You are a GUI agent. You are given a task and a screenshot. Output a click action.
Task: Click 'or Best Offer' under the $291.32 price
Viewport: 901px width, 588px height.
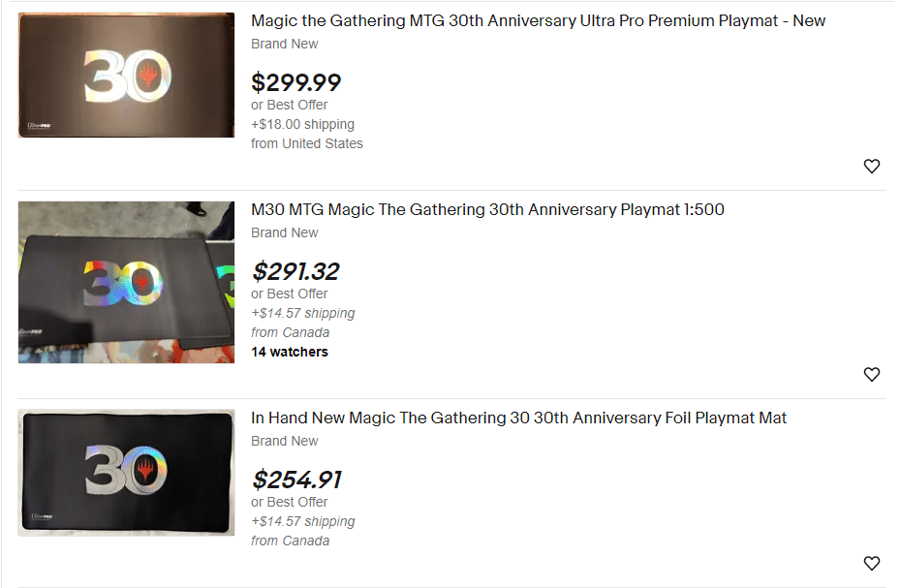(289, 294)
